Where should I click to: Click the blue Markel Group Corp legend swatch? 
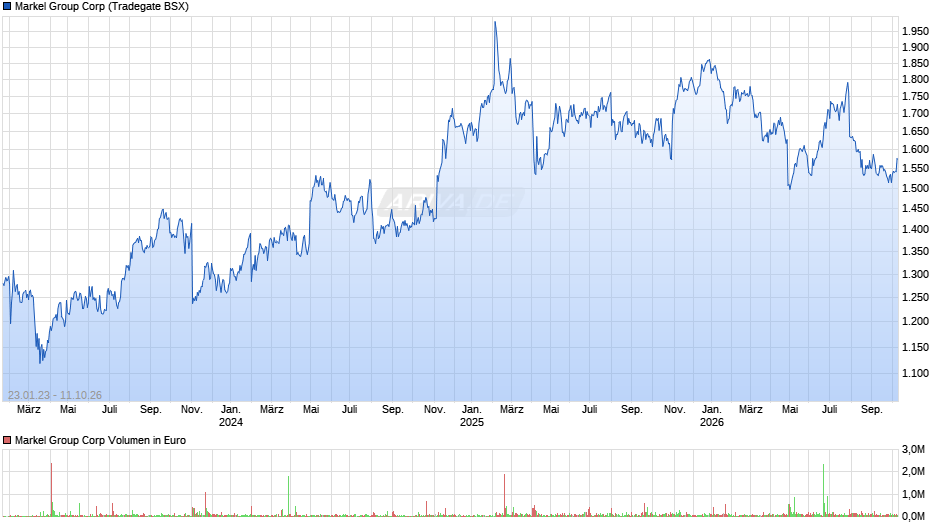(7, 7)
